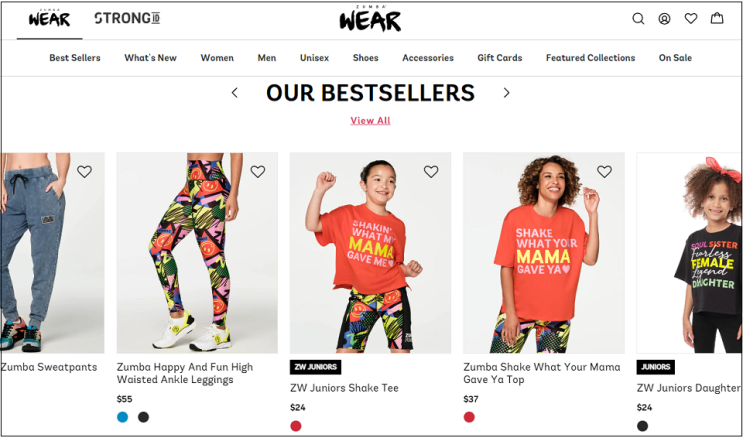Select the black swatch for leggings

point(143,417)
